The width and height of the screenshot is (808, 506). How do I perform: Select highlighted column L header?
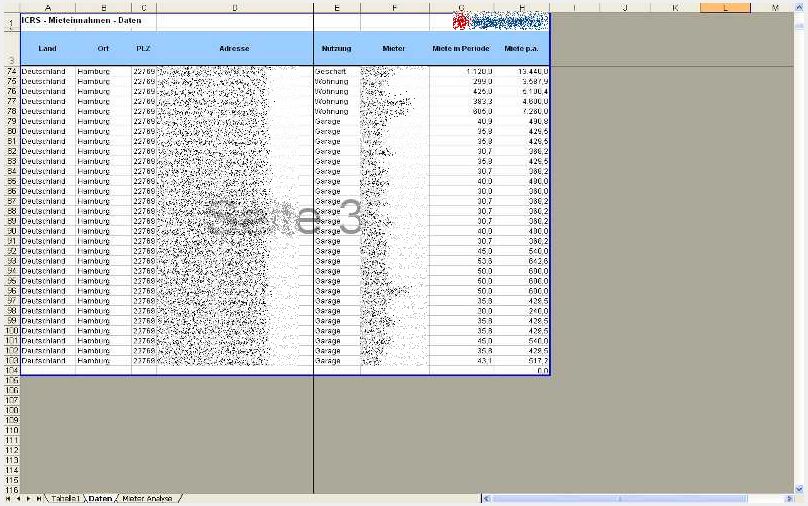pyautogui.click(x=725, y=8)
